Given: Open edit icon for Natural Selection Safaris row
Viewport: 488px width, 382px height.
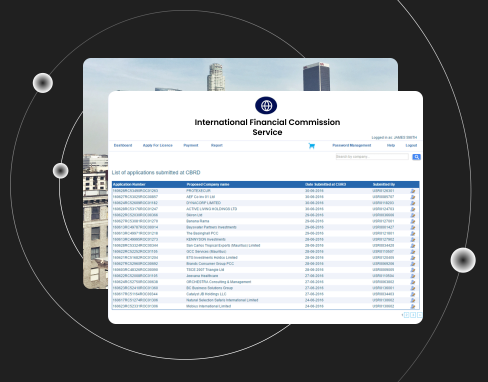Looking at the screenshot, I should coord(413,300).
